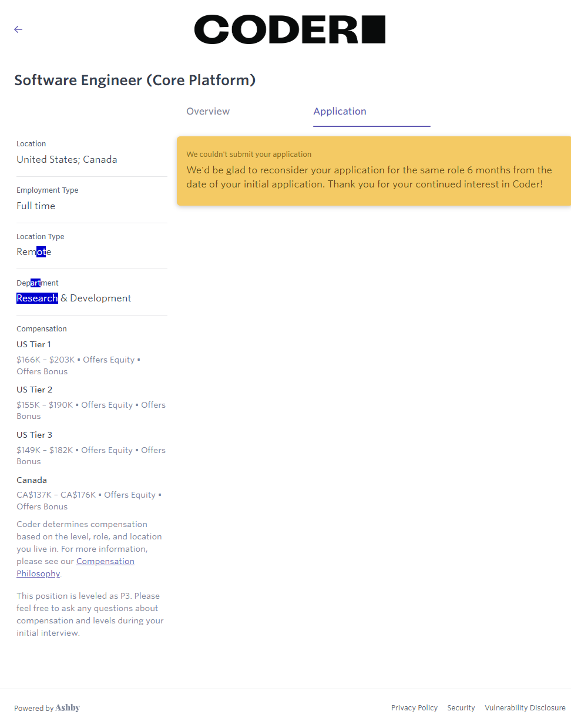
Task: Select the Application tab
Action: (x=340, y=112)
